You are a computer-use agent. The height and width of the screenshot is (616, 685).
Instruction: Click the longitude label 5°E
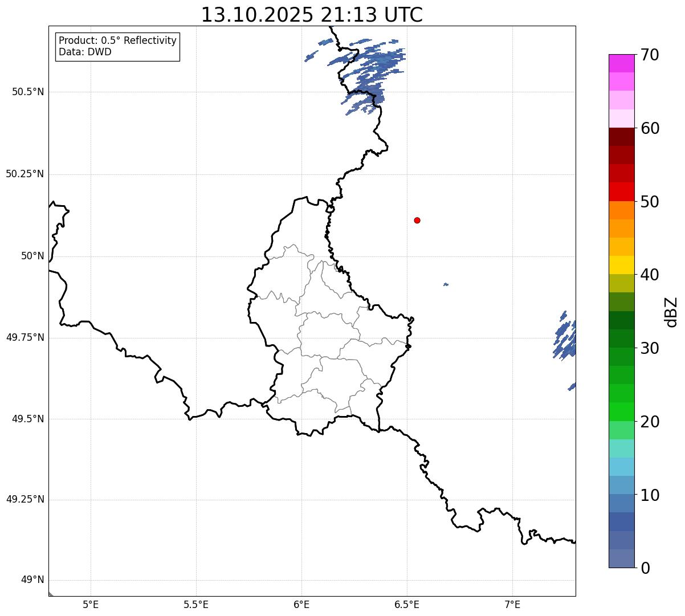click(x=91, y=605)
